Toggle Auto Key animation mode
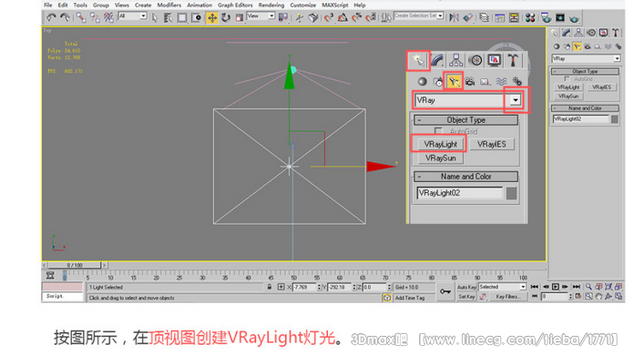 tap(466, 287)
